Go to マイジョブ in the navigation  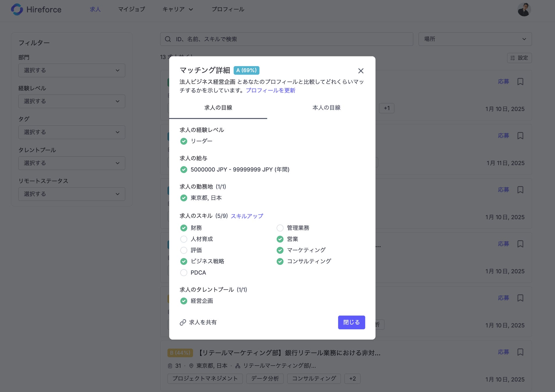pos(131,9)
